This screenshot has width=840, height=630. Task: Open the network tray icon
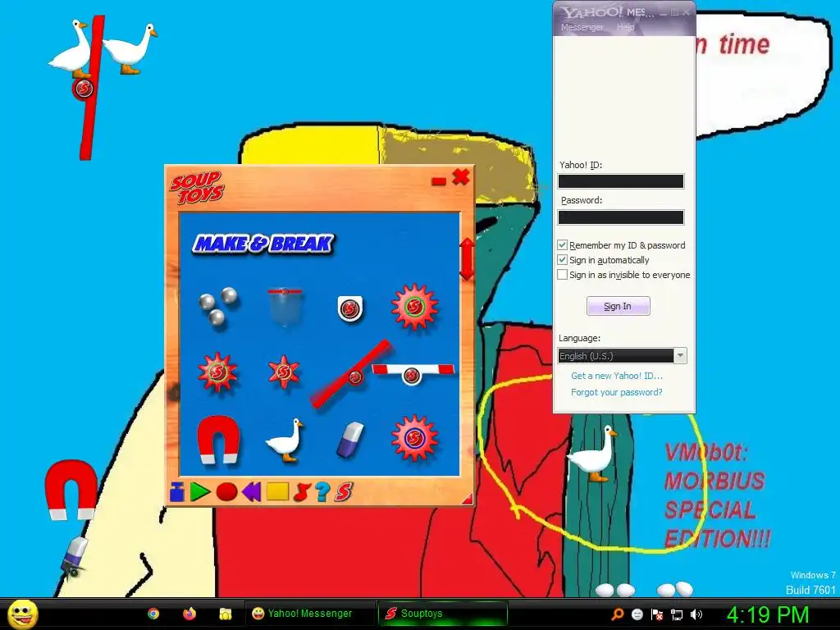coord(677,614)
